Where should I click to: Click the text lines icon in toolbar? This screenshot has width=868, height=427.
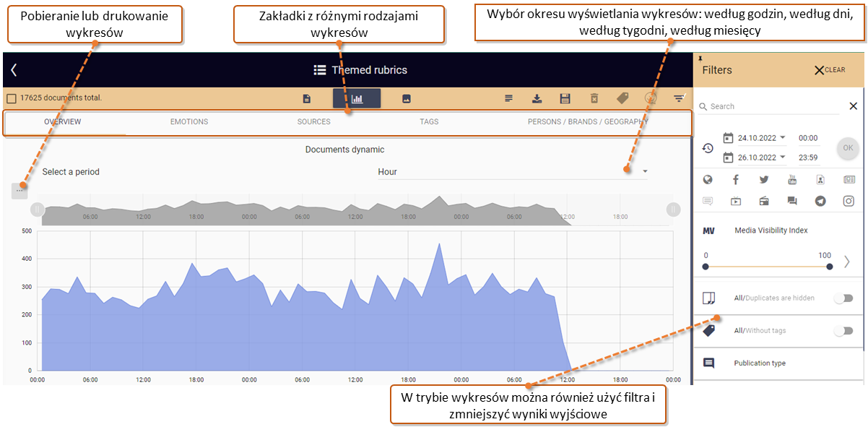[x=508, y=98]
